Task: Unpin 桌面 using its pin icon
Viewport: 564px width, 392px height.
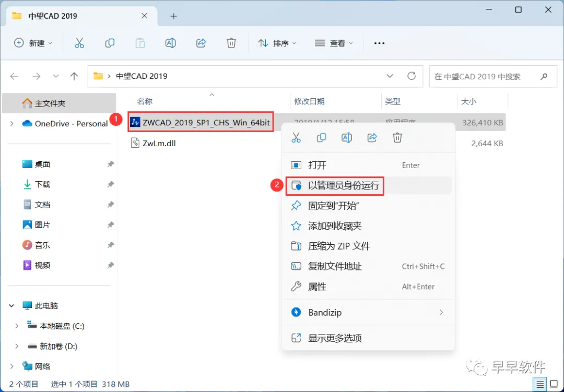Action: pyautogui.click(x=110, y=164)
